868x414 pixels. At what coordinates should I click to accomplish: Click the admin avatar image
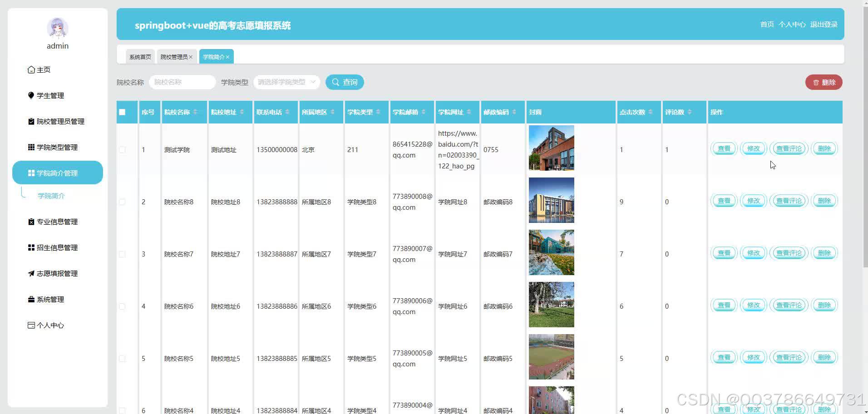58,28
